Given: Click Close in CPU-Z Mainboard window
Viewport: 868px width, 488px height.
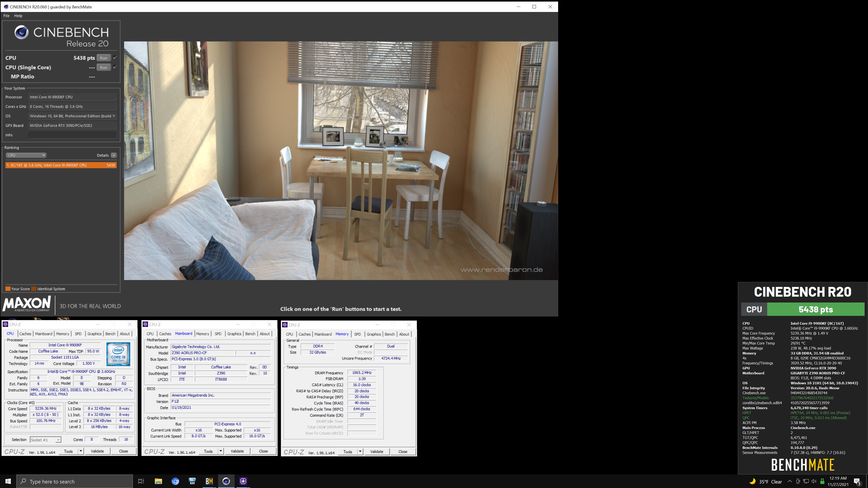Looking at the screenshot, I should click(263, 451).
